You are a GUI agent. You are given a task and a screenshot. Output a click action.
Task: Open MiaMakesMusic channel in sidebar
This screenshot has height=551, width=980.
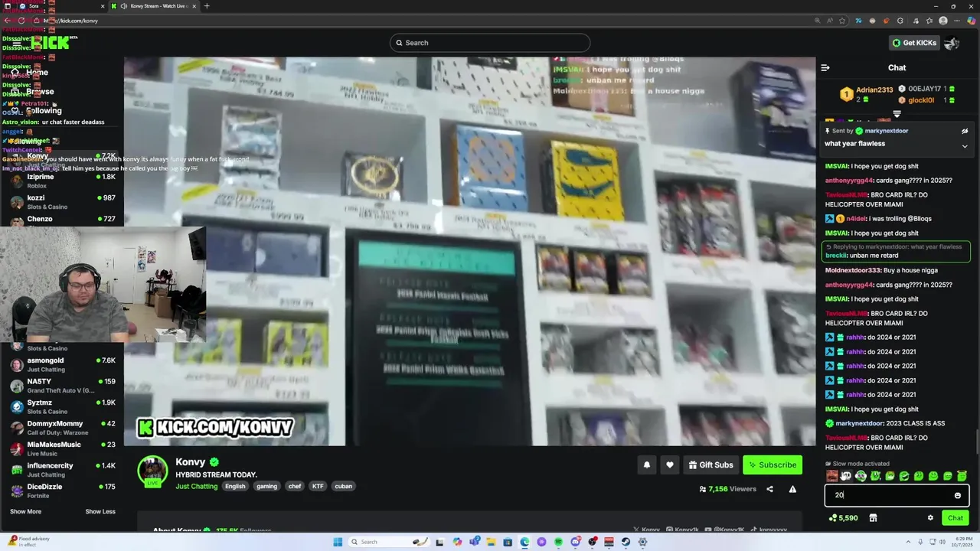coord(61,448)
